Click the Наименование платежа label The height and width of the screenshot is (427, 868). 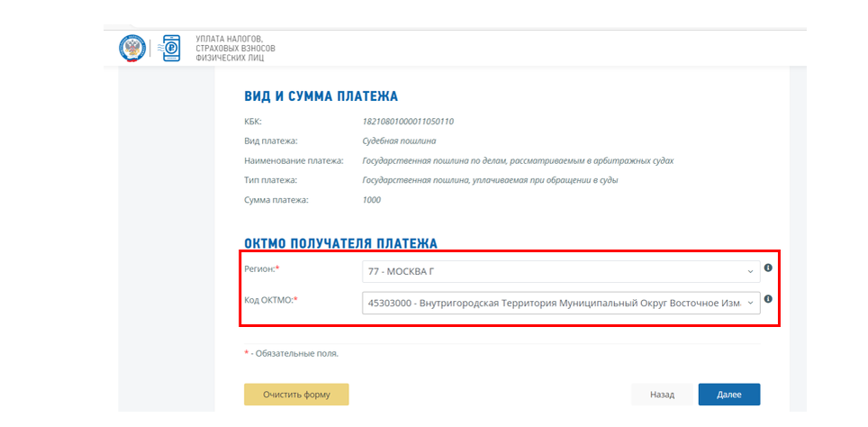[294, 160]
